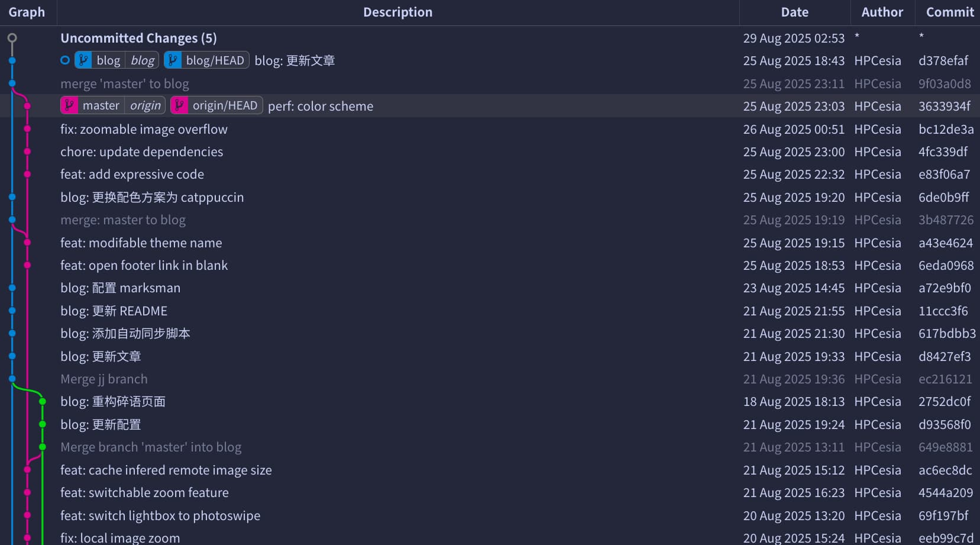Click the blog/HEAD remote branch icon

click(173, 60)
